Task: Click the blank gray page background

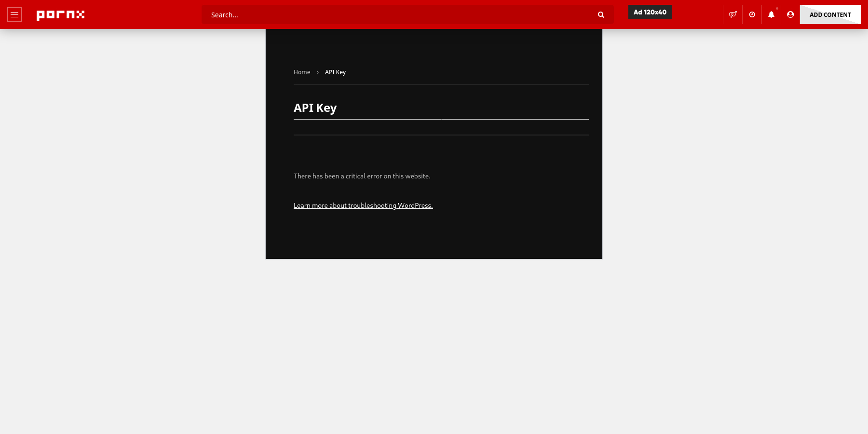Action: point(145,289)
